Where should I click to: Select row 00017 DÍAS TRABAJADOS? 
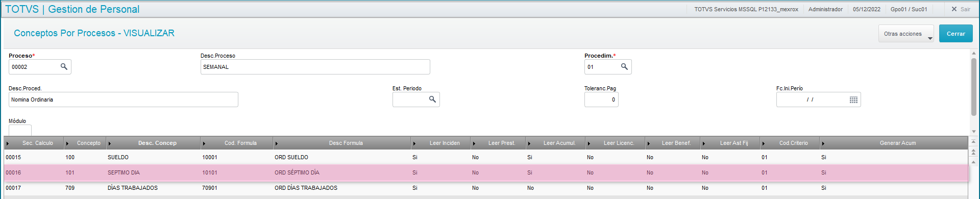click(486, 188)
